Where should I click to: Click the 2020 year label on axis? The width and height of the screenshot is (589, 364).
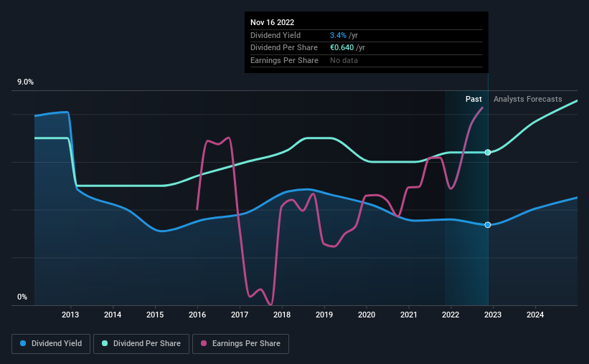pyautogui.click(x=367, y=315)
